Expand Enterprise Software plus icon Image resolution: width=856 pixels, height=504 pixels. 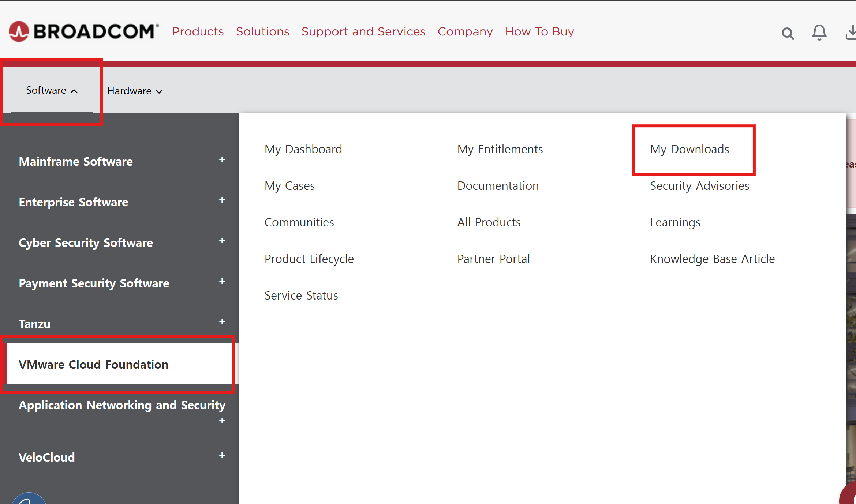[222, 200]
